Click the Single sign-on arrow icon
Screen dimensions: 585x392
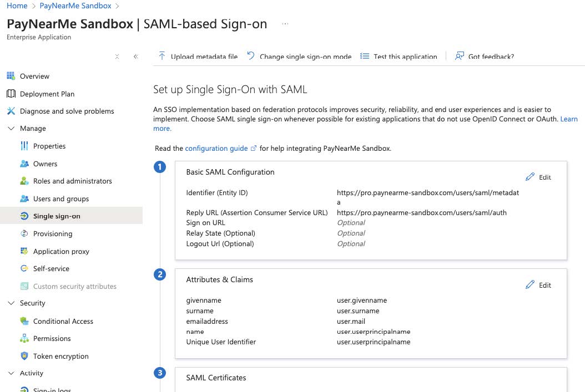[x=24, y=216]
